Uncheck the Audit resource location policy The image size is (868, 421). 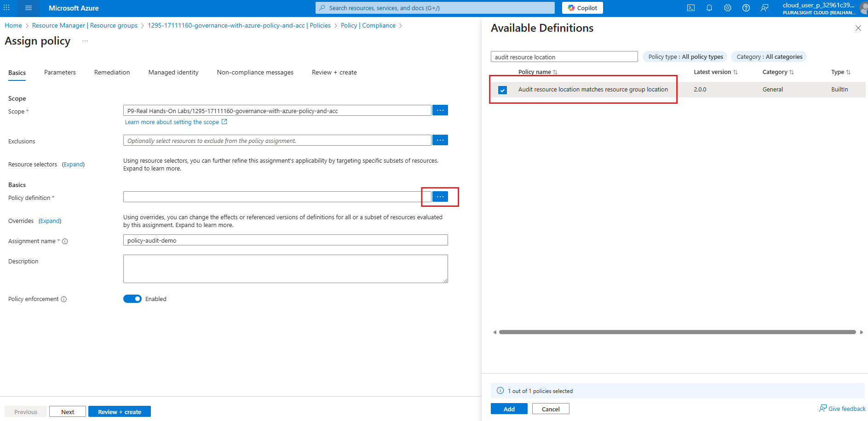tap(502, 90)
